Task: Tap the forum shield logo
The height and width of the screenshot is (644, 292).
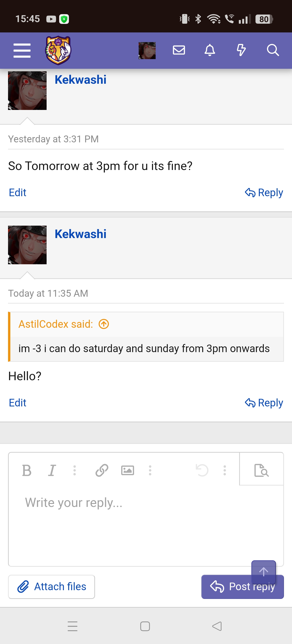Action: coord(58,50)
